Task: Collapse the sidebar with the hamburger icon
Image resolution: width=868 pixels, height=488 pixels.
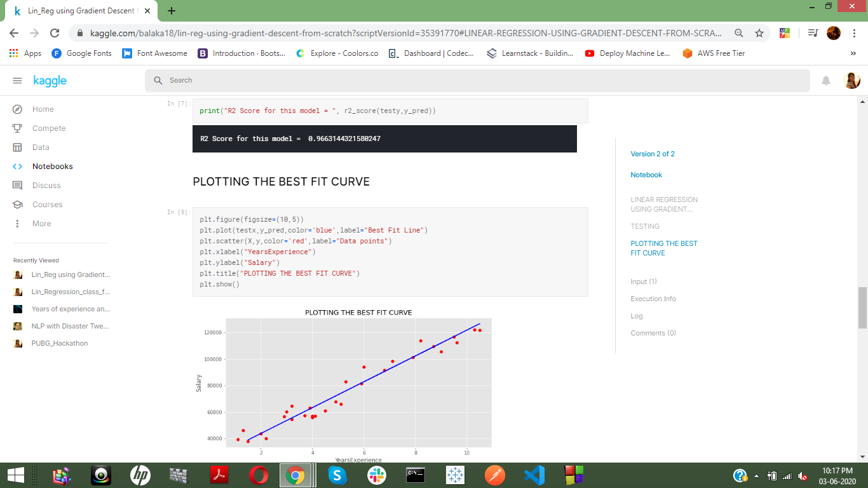Action: click(17, 80)
